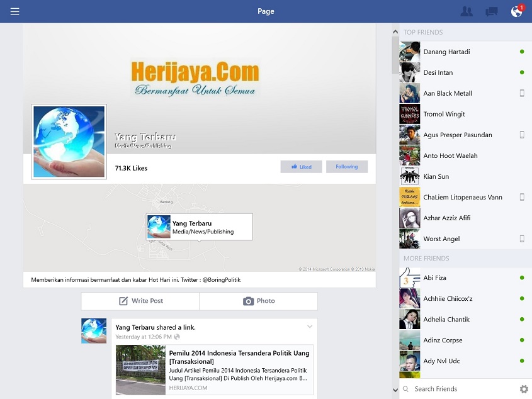Click the Photo camera button
The width and height of the screenshot is (532, 399).
[x=259, y=301]
